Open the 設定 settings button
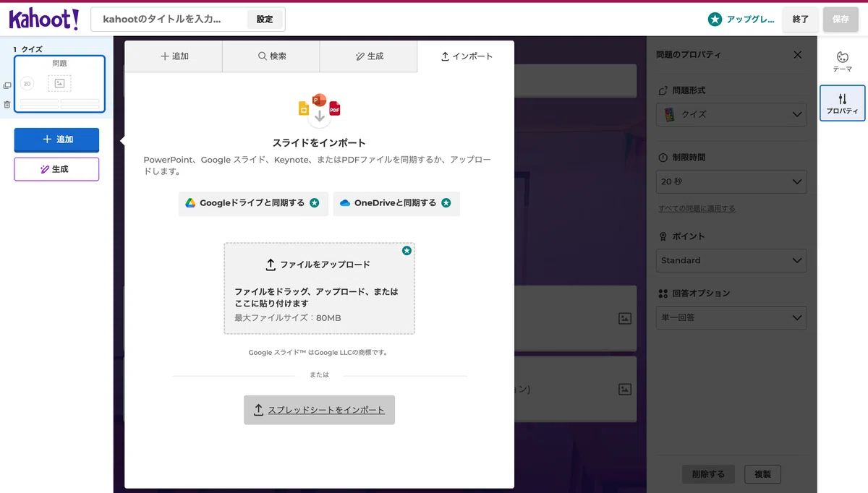868x493 pixels. click(265, 20)
